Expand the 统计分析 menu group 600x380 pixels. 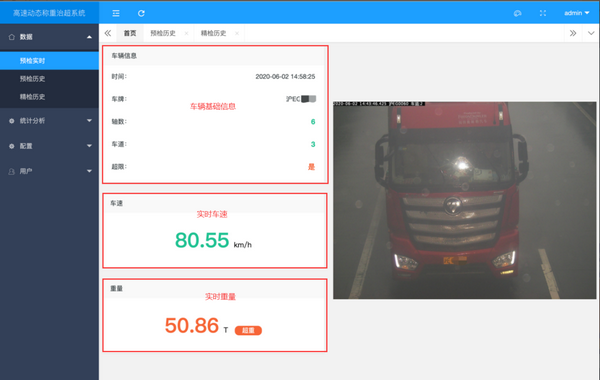49,121
